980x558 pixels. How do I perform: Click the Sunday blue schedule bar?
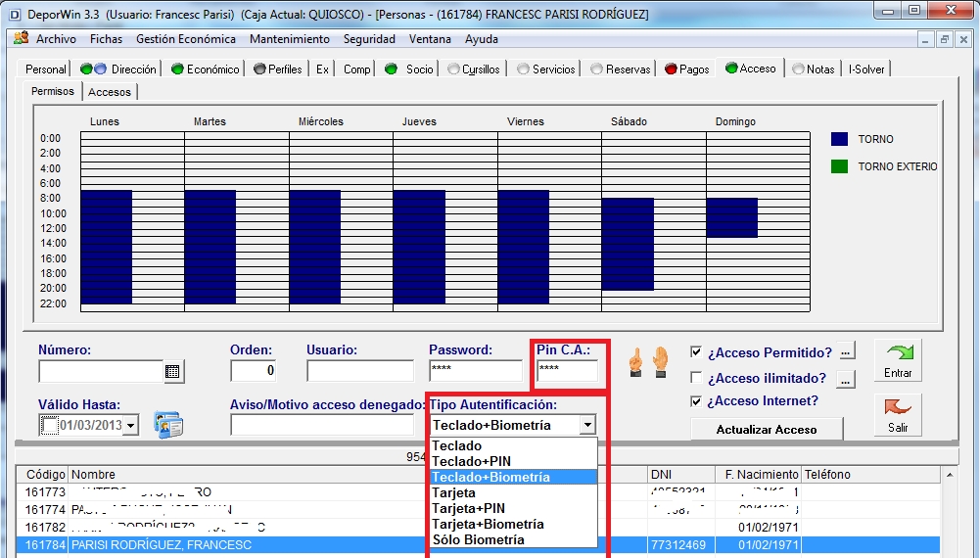[732, 217]
